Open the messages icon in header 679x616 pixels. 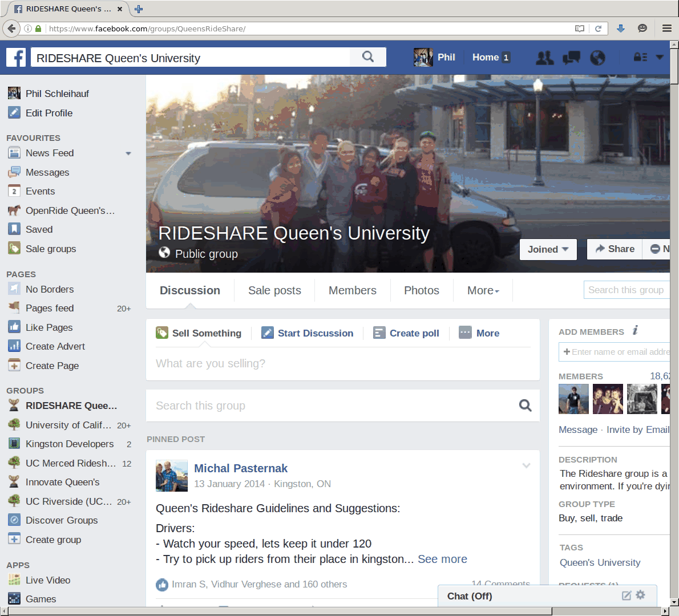click(x=571, y=58)
